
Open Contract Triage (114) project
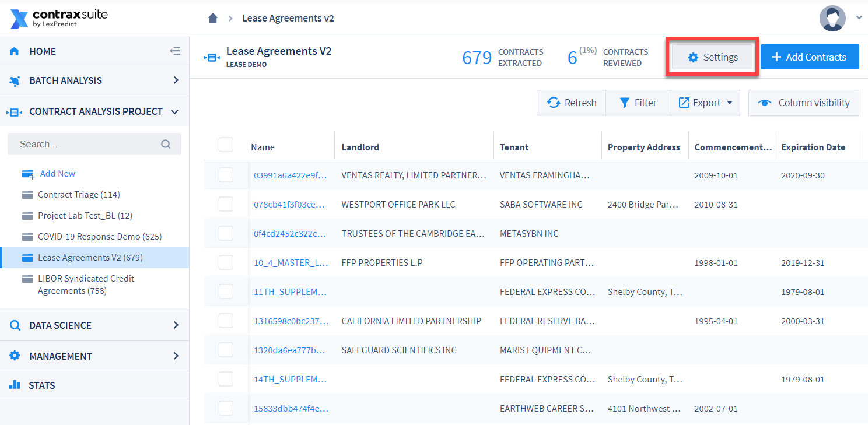click(x=79, y=195)
